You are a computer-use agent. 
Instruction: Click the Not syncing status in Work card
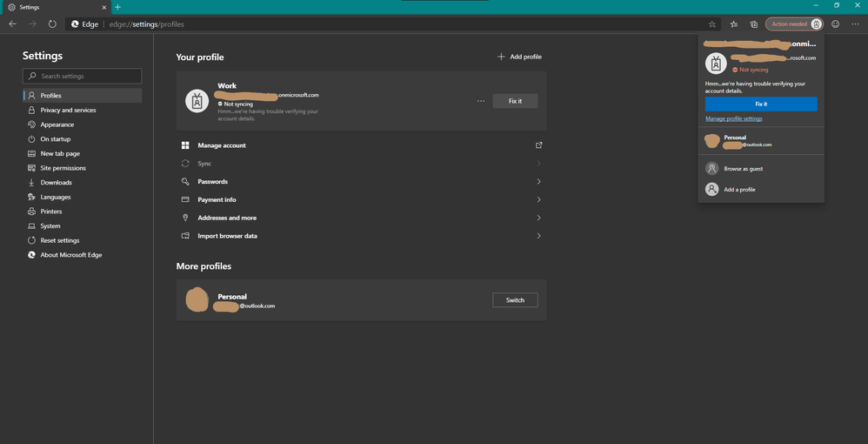(236, 104)
